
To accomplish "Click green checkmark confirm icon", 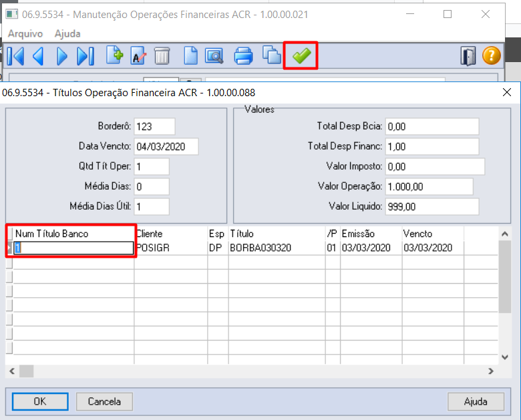I will click(x=301, y=55).
